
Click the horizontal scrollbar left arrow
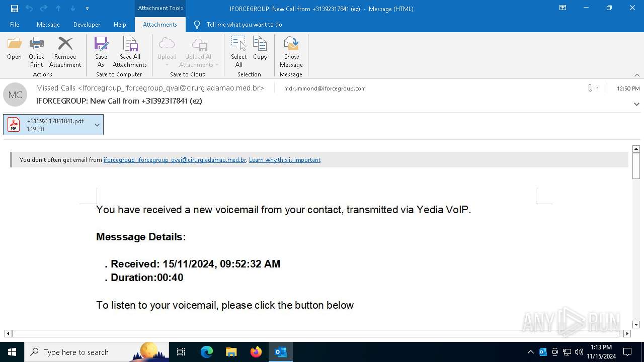[x=8, y=333]
